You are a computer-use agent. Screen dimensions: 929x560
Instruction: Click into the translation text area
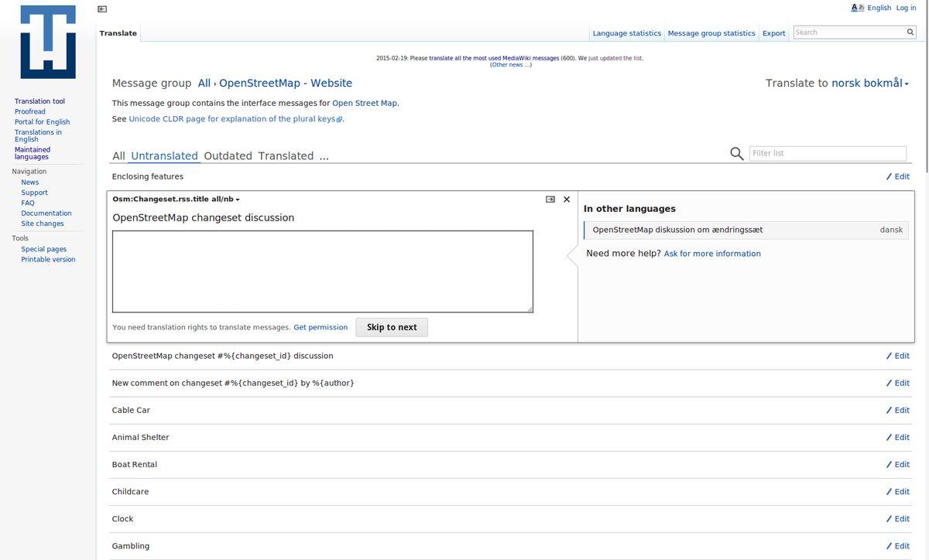click(x=323, y=271)
